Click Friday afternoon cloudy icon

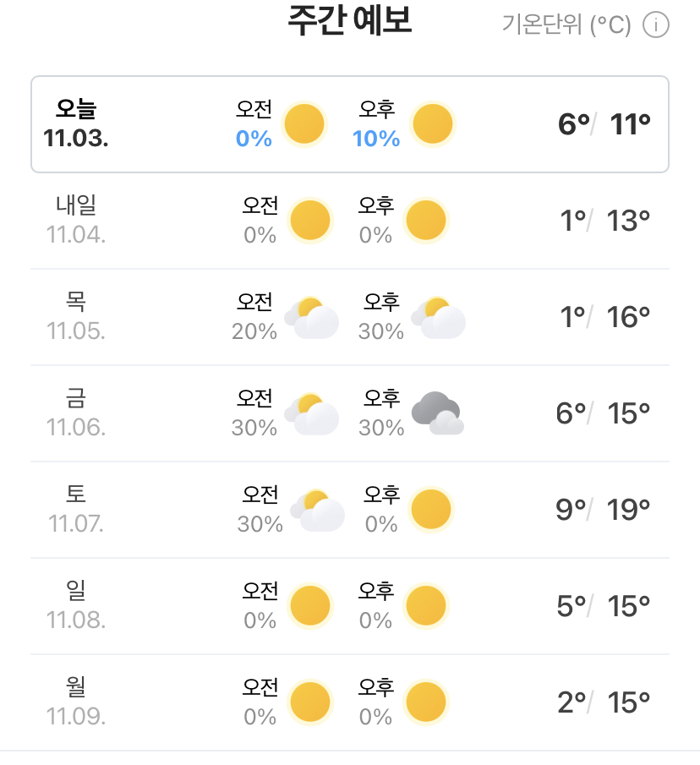[437, 413]
